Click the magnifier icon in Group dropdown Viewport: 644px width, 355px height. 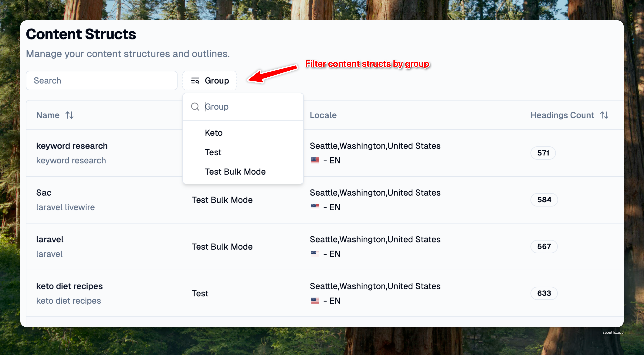click(195, 107)
